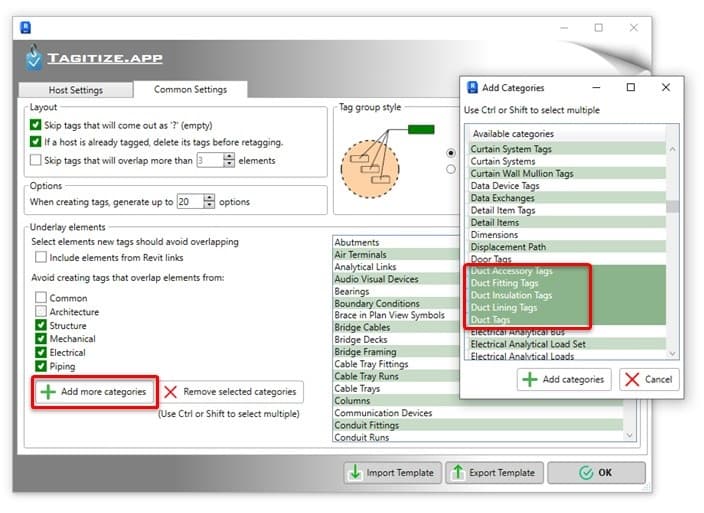Toggle Skip tags that come out empty checkbox
Screen dimensions: 704x513
click(x=35, y=125)
